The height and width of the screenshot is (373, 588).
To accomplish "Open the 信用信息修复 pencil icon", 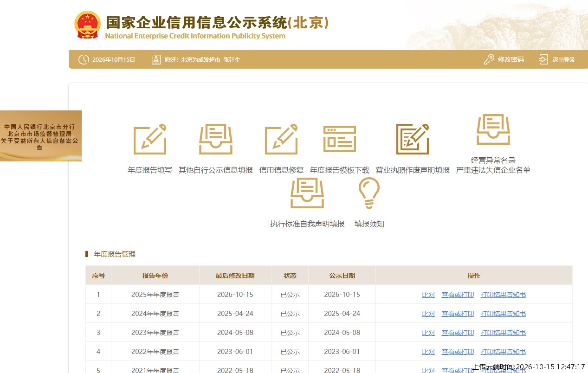I will tap(281, 139).
